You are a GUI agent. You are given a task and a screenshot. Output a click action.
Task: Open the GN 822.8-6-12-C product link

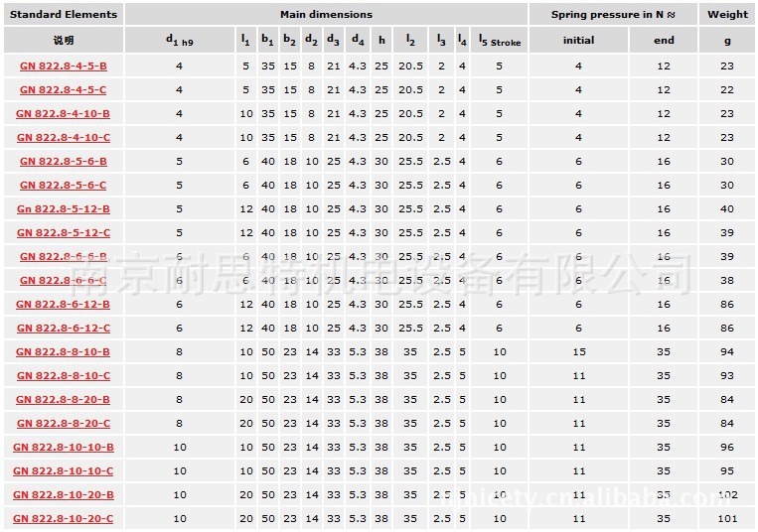[64, 328]
